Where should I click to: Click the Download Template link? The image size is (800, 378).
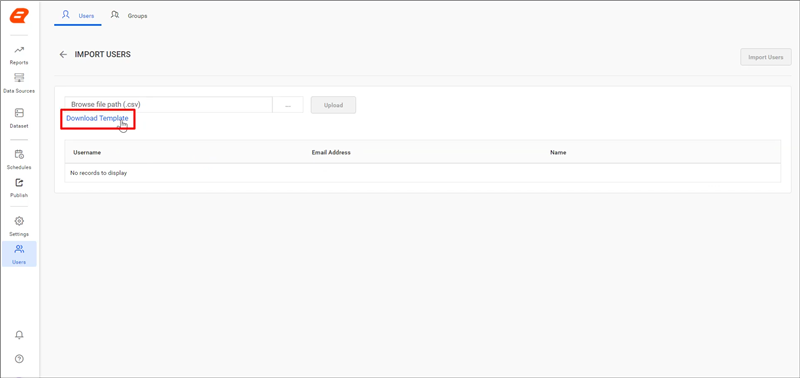point(97,118)
